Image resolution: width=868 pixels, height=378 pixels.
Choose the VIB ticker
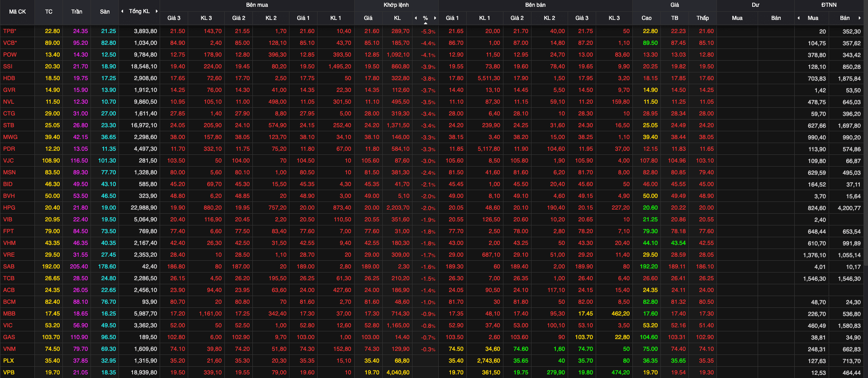(x=8, y=220)
